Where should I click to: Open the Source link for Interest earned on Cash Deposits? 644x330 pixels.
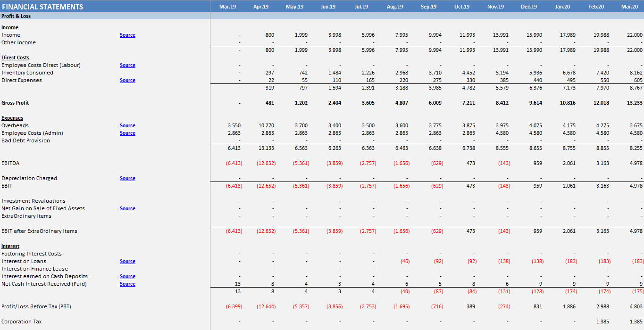127,276
